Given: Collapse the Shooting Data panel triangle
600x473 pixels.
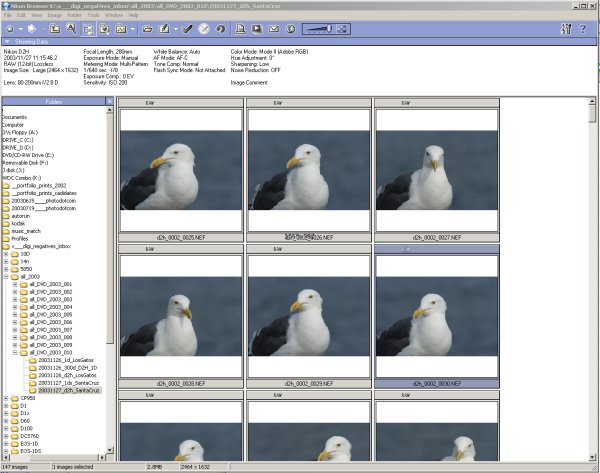Looking at the screenshot, I should click(7, 41).
